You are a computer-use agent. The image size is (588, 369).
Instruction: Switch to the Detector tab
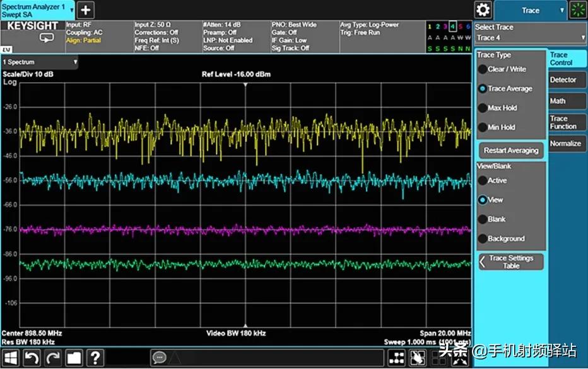pos(563,80)
